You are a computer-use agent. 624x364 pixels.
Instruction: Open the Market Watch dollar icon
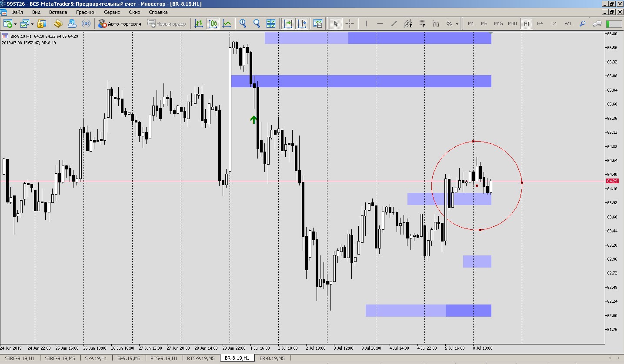pyautogui.click(x=42, y=23)
